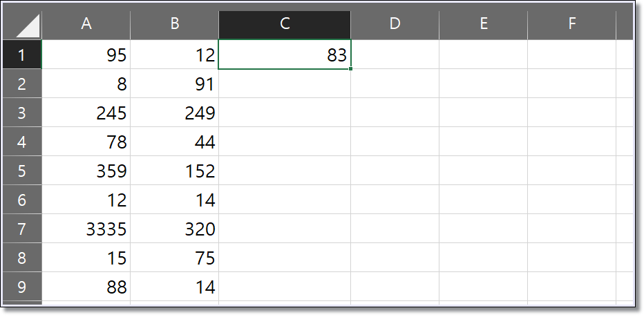This screenshot has height=326, width=644.
Task: Click cell A3 containing 245
Action: pos(86,113)
